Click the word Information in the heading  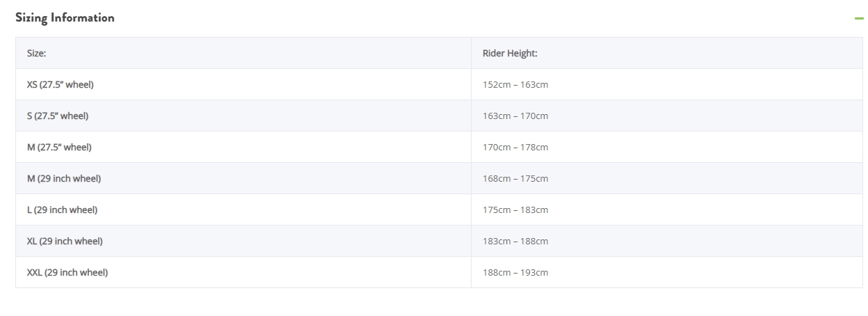click(83, 18)
